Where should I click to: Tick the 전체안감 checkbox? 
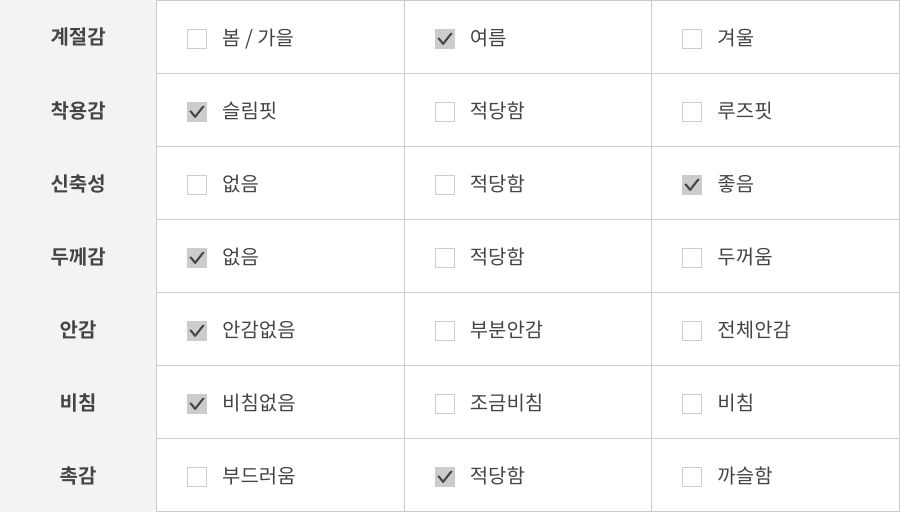click(692, 331)
